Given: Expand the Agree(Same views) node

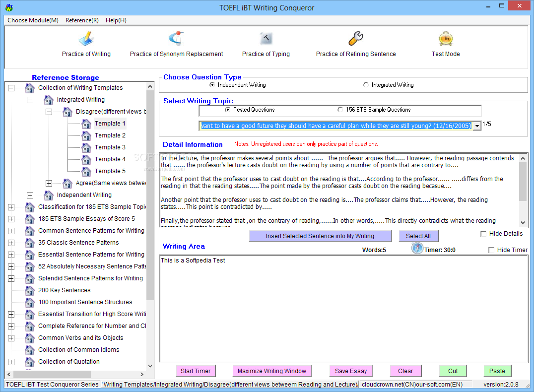Looking at the screenshot, I should point(49,183).
